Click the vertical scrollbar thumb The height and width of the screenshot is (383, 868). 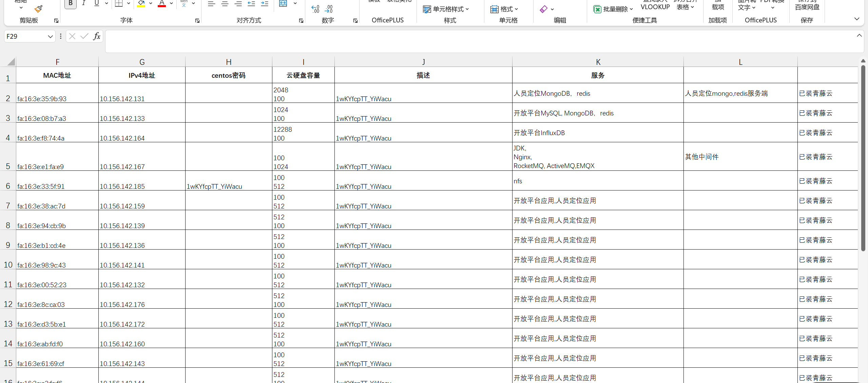[863, 158]
